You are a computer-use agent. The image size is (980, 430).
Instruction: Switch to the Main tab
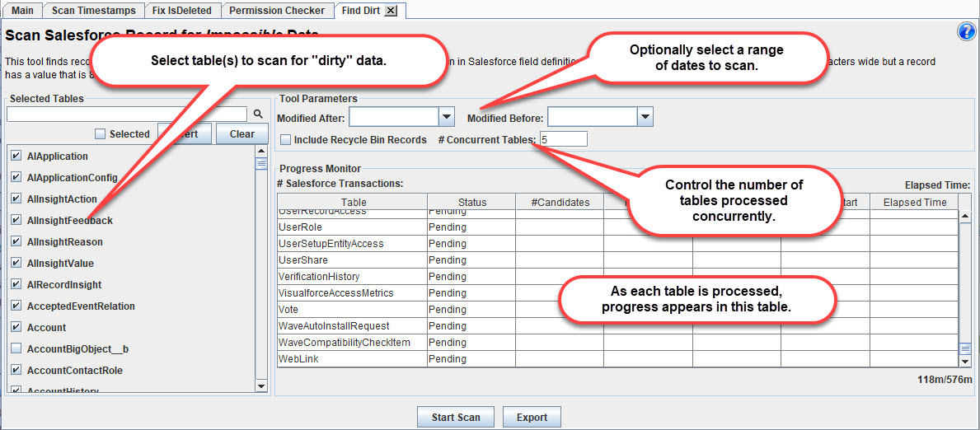point(22,11)
